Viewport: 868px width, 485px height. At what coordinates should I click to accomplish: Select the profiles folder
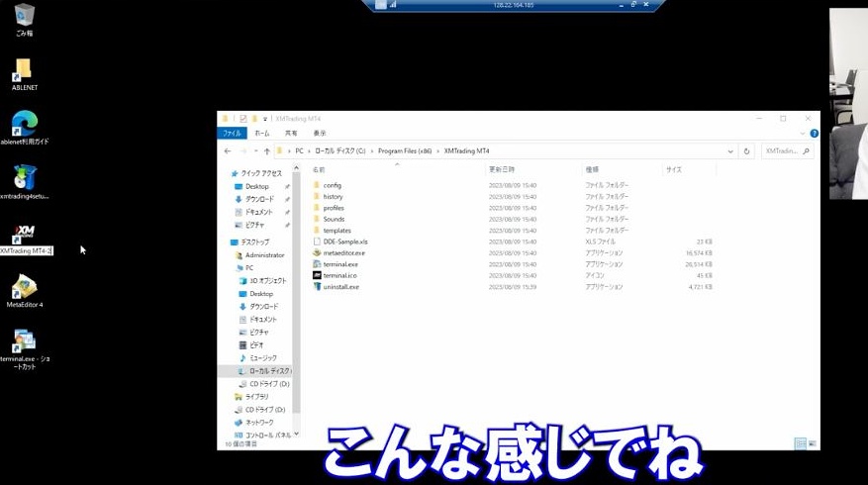[x=334, y=208]
